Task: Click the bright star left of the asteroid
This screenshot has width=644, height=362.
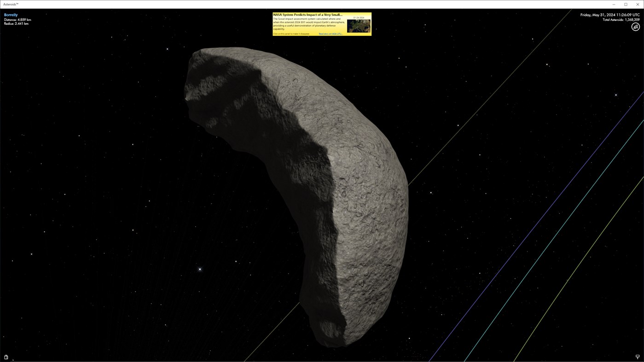Action: 199,269
